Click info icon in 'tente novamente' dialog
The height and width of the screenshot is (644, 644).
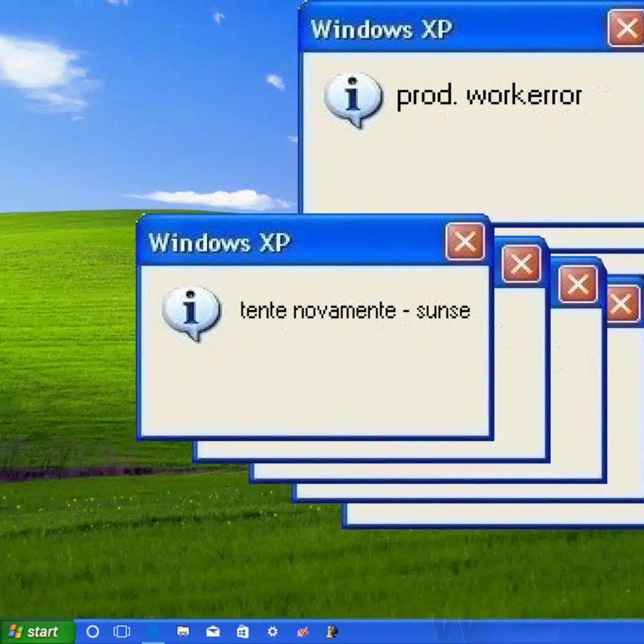coord(191,313)
